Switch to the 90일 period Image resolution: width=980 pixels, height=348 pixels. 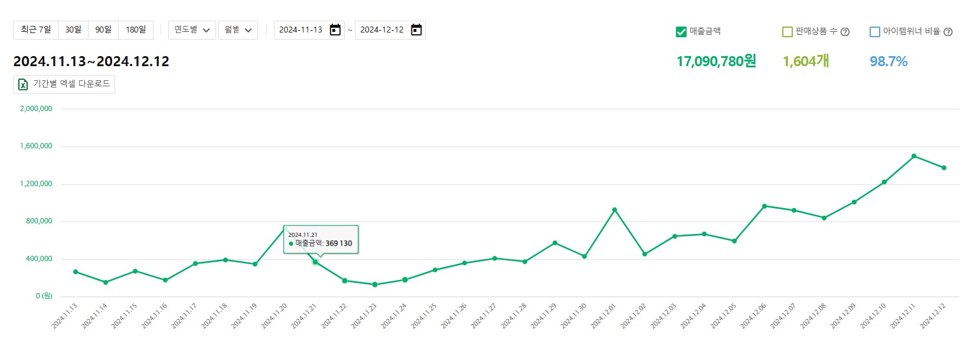pos(103,30)
